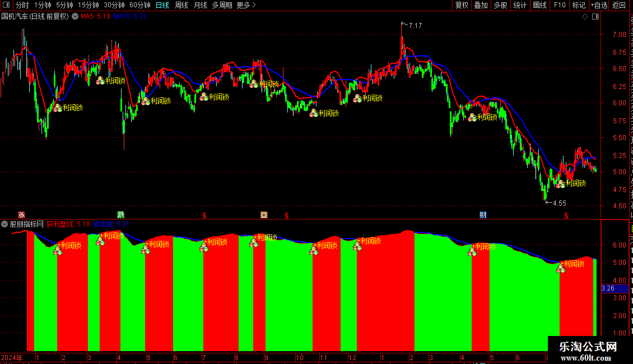Screen dimensions: 633x364
Task: Add stock via +自选
Action: coord(599,5)
